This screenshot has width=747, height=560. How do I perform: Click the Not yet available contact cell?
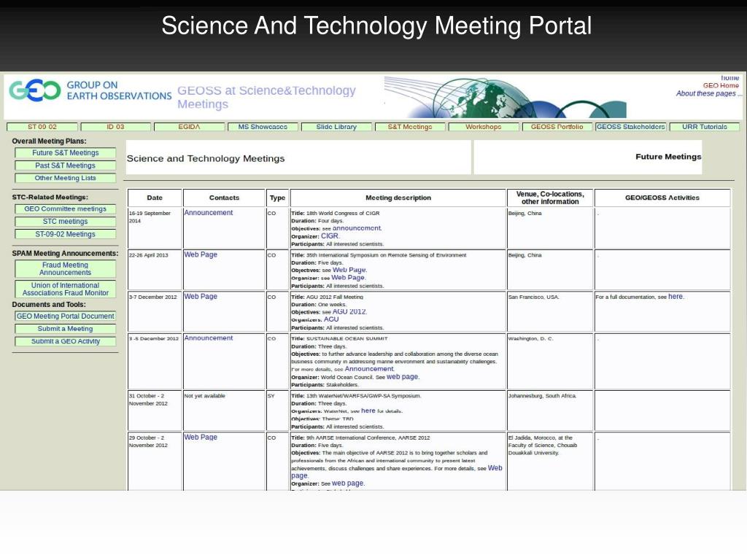pyautogui.click(x=224, y=410)
